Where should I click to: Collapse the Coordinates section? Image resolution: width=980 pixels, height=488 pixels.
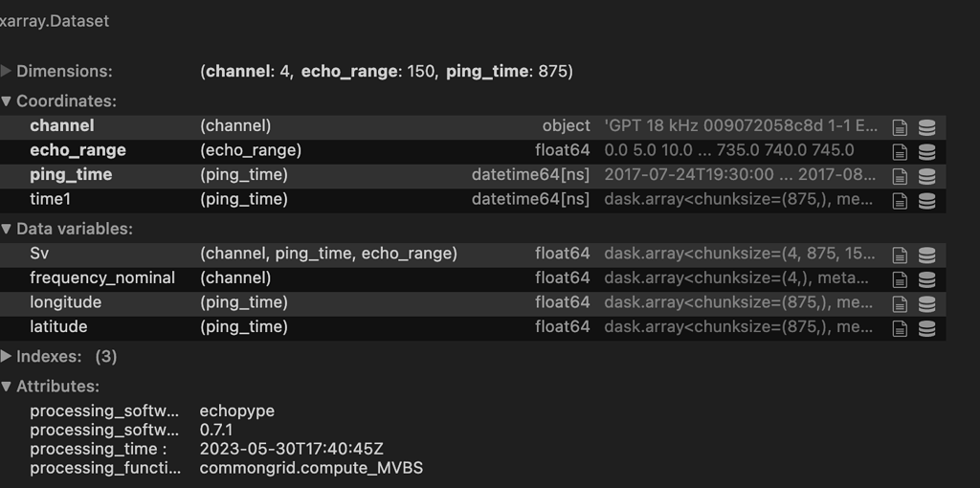point(58,101)
